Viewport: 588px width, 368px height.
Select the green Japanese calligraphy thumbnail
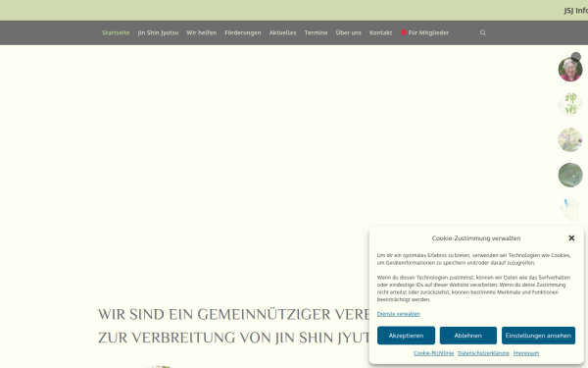(x=570, y=104)
